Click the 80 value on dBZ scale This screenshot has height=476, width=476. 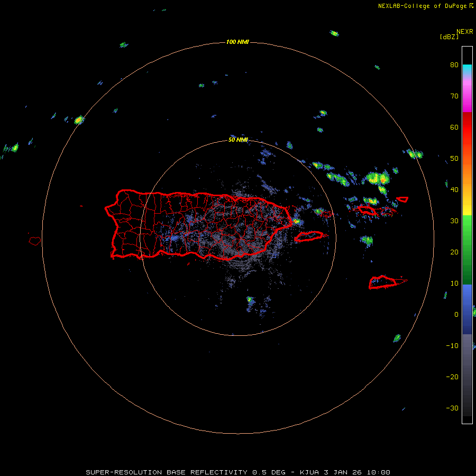click(454, 65)
